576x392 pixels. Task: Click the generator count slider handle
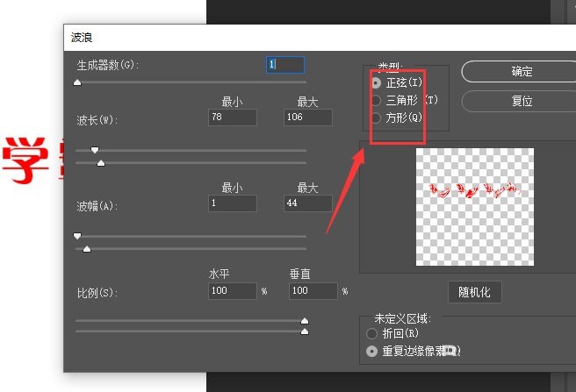77,82
